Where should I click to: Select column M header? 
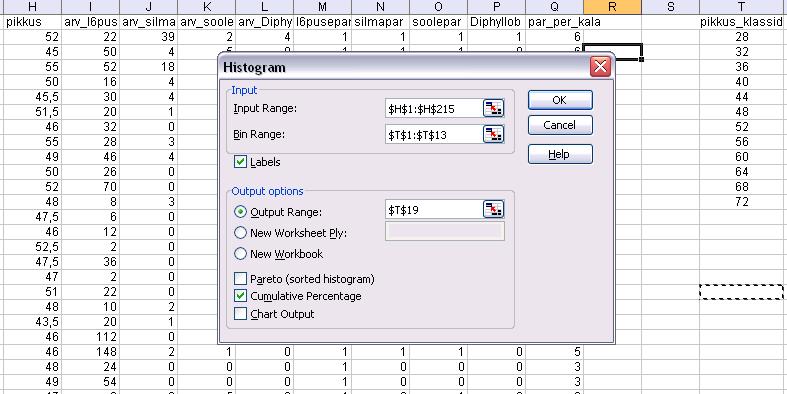click(x=322, y=7)
